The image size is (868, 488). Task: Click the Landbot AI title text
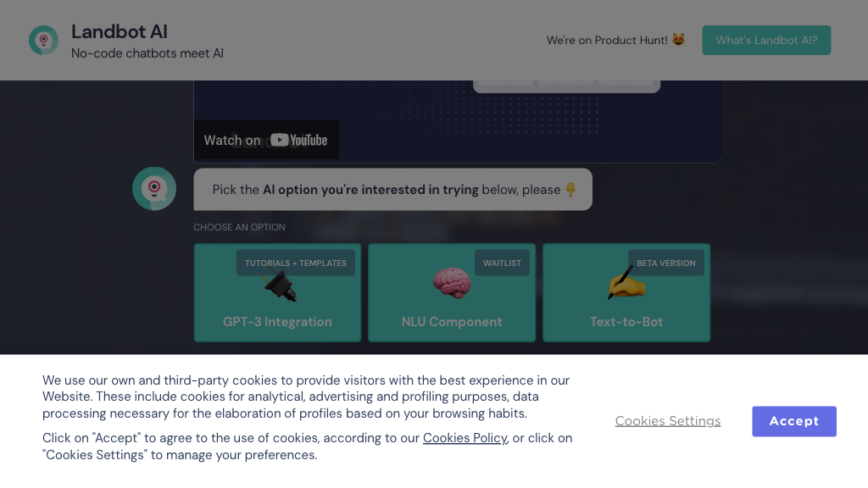[x=119, y=31]
